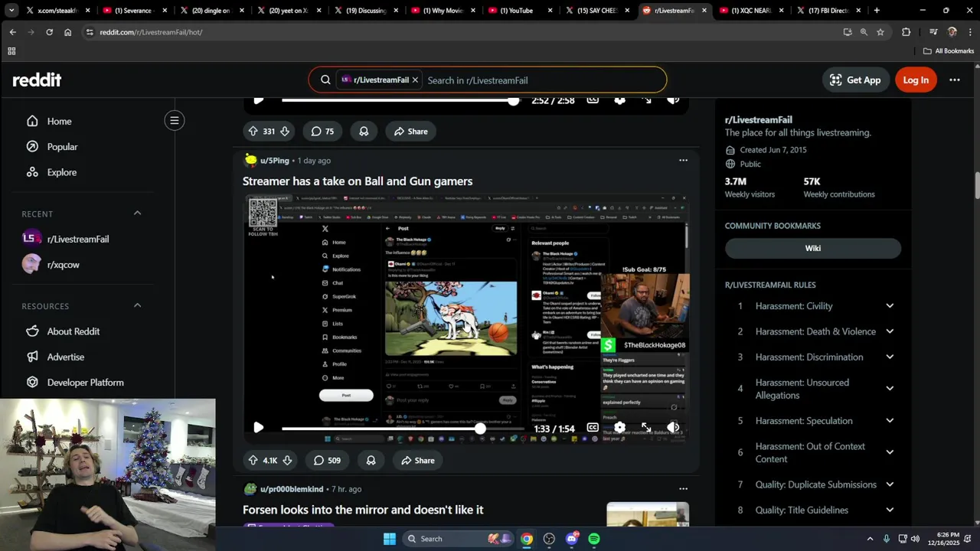Remove r/LivestreamFail filter from search box
Viewport: 980px width, 551px height.
pyautogui.click(x=415, y=80)
